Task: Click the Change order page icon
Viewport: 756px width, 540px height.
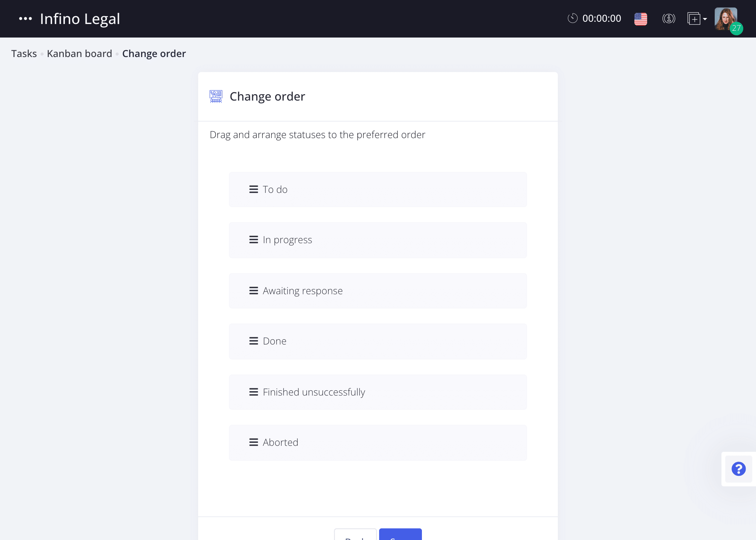Action: coord(216,96)
